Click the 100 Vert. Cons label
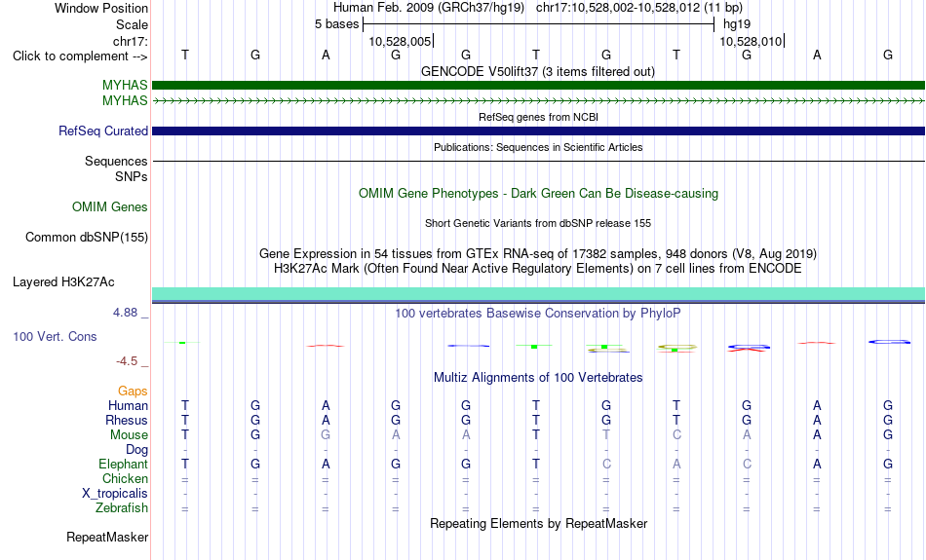 (55, 336)
